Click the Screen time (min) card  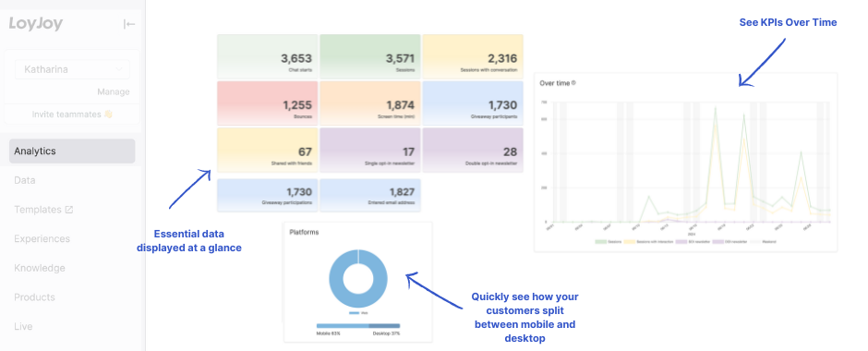pos(370,103)
